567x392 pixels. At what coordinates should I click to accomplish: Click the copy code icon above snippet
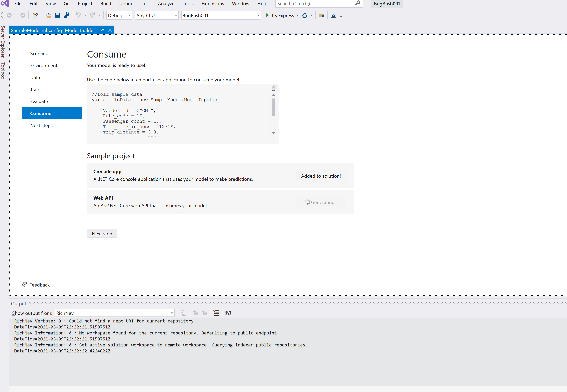pyautogui.click(x=274, y=88)
